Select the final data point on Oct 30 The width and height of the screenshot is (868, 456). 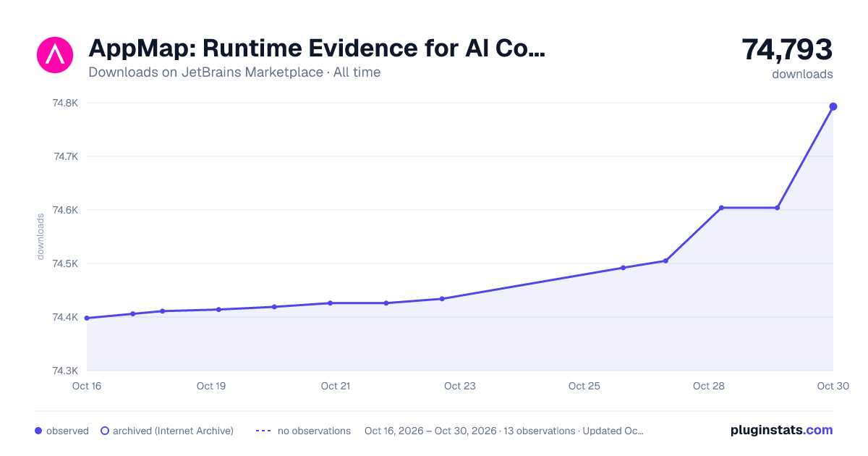coord(833,106)
